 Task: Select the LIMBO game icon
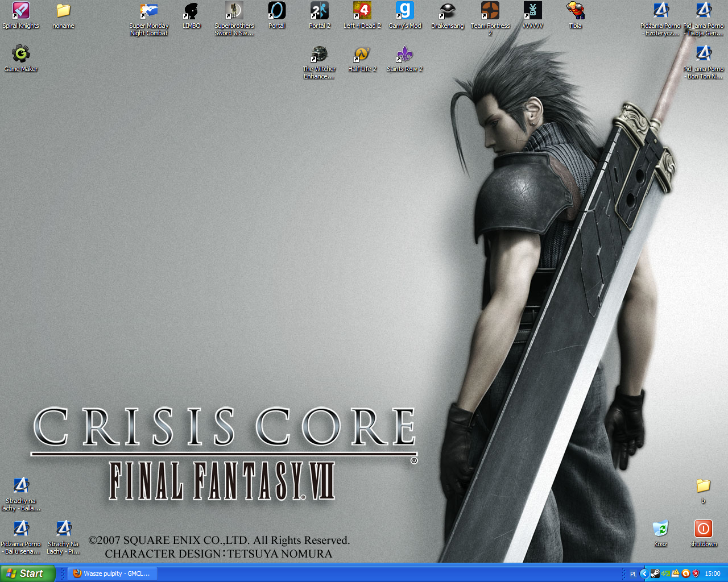tap(191, 11)
